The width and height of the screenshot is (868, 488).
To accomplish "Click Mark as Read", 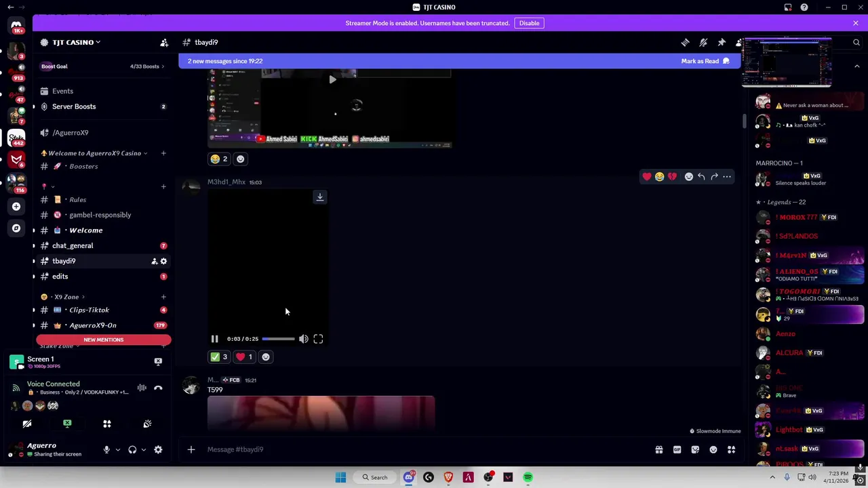I will coord(705,61).
